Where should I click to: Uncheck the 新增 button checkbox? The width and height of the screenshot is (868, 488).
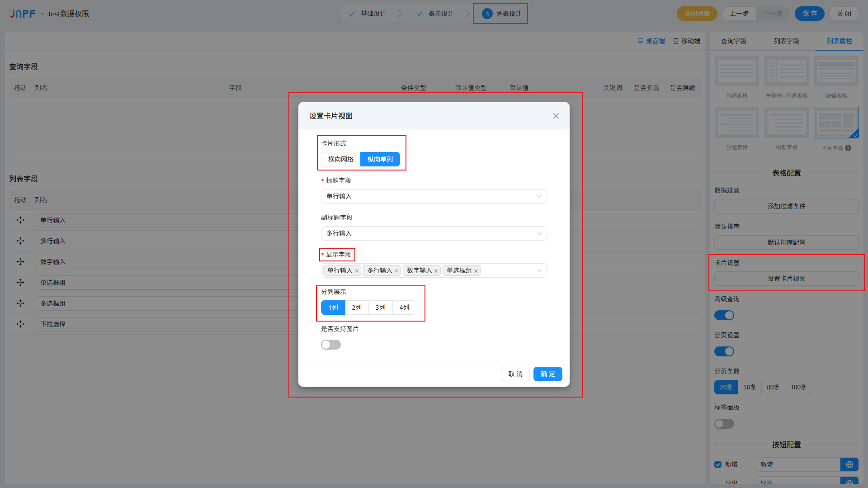pyautogui.click(x=718, y=464)
